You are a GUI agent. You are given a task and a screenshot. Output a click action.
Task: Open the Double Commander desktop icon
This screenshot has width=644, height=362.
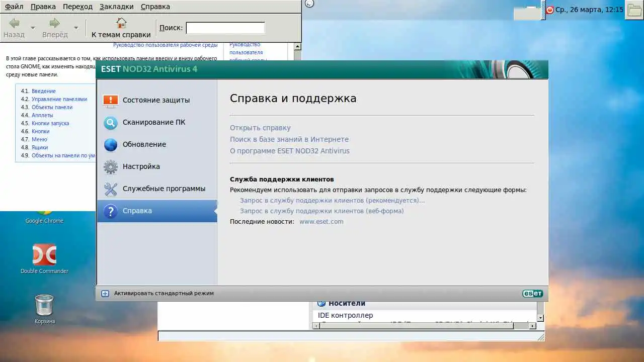coord(44,255)
